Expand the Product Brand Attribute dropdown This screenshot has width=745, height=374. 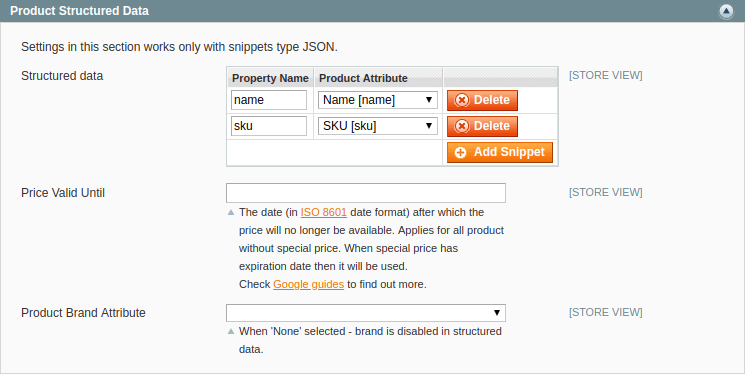coord(366,313)
